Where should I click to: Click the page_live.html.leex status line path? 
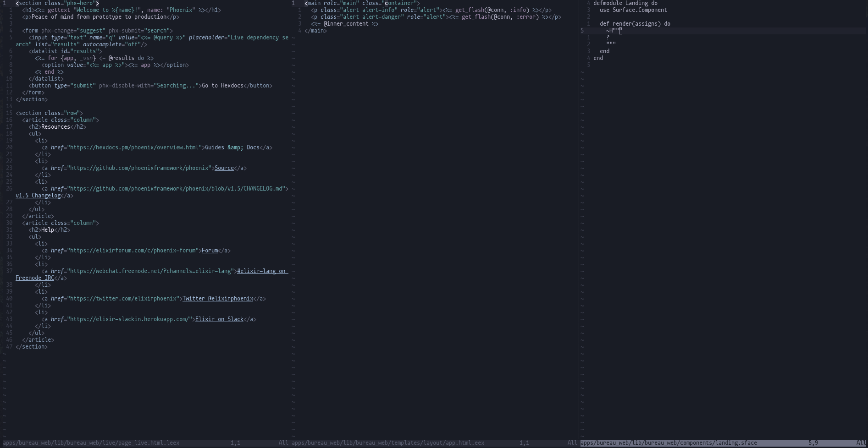click(x=91, y=443)
